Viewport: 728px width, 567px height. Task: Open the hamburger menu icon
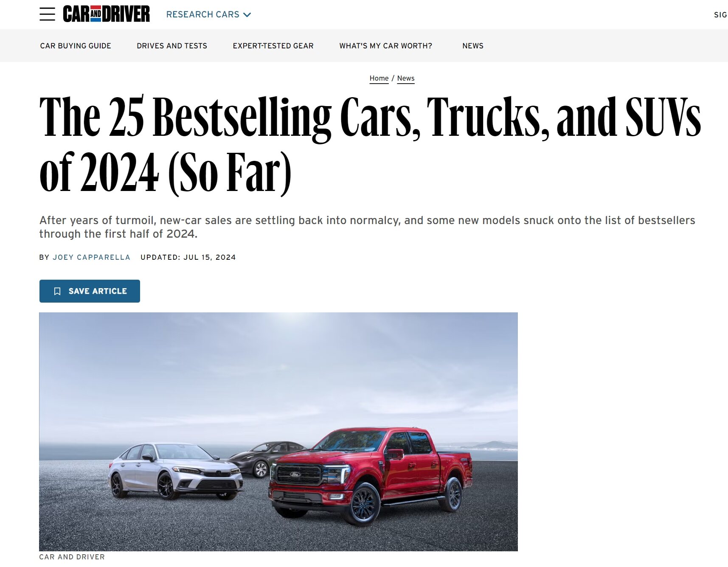point(47,14)
